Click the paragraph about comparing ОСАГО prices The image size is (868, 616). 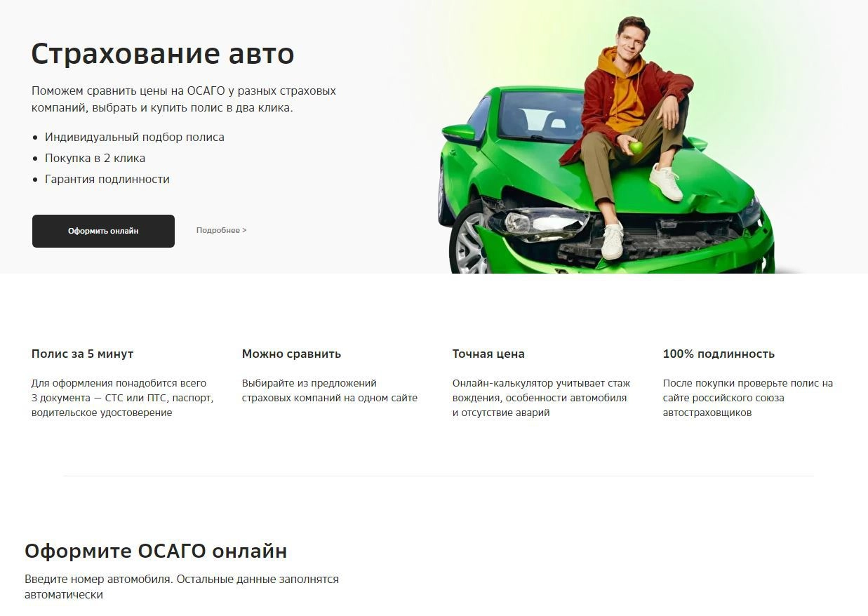[184, 100]
